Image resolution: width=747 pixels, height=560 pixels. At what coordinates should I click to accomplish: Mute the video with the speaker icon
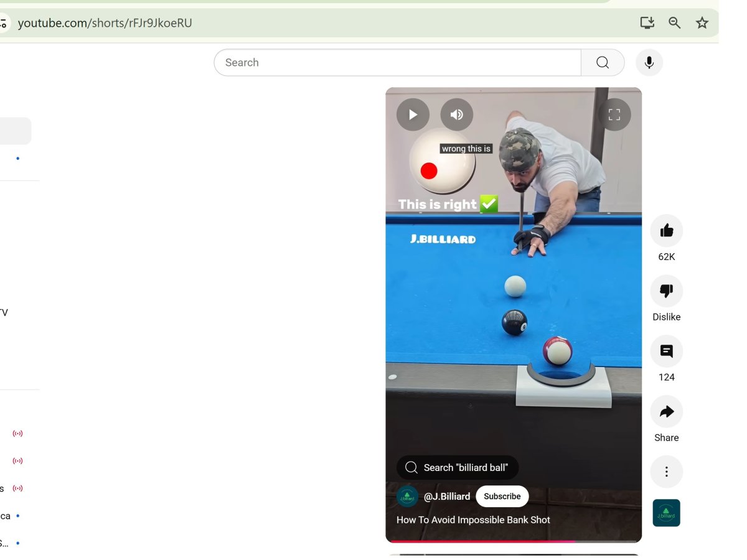pyautogui.click(x=456, y=114)
